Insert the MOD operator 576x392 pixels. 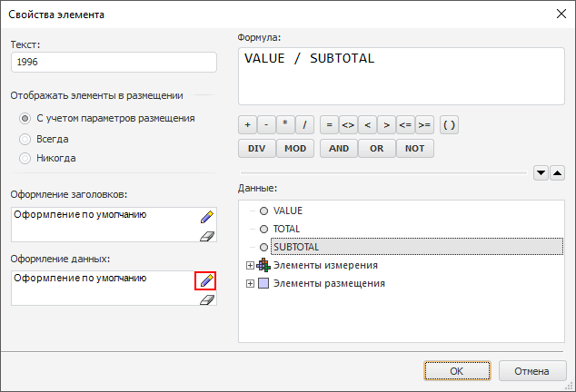pos(295,149)
